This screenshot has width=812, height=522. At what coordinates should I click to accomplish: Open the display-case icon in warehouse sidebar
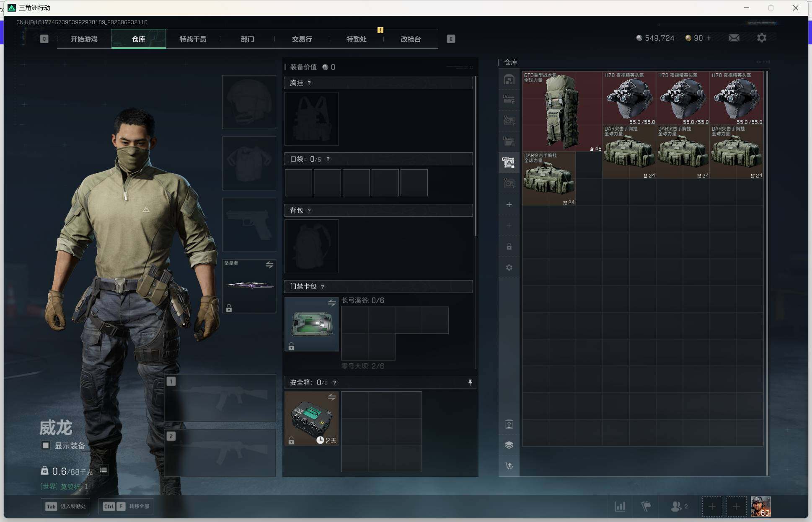(x=509, y=424)
